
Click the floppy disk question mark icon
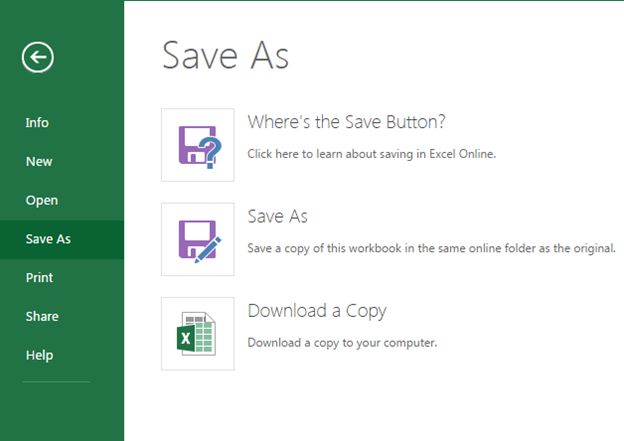coord(198,145)
